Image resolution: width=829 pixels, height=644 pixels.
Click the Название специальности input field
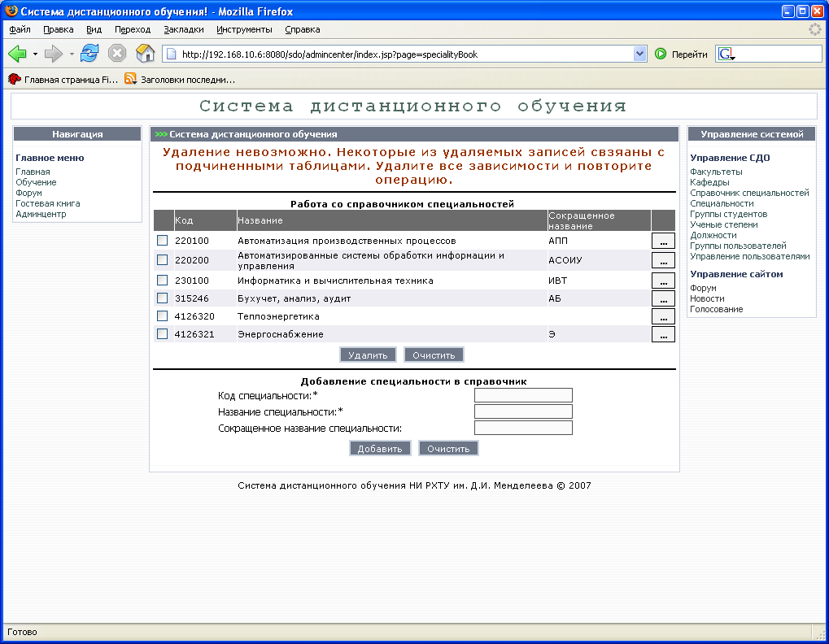coord(523,411)
